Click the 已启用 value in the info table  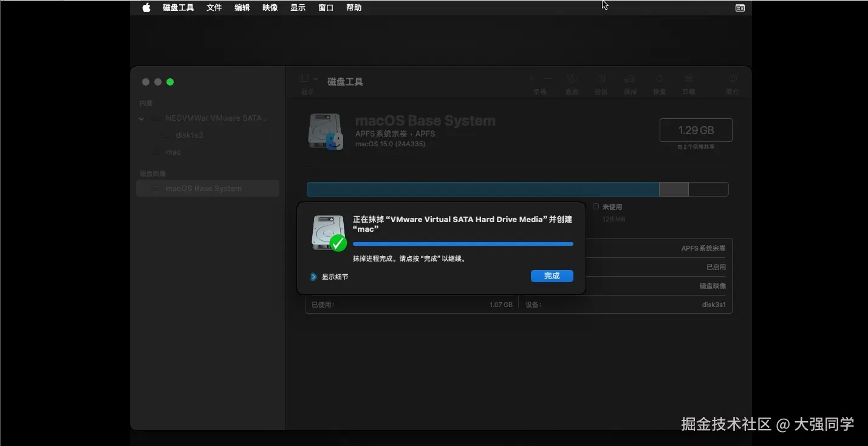(x=716, y=267)
